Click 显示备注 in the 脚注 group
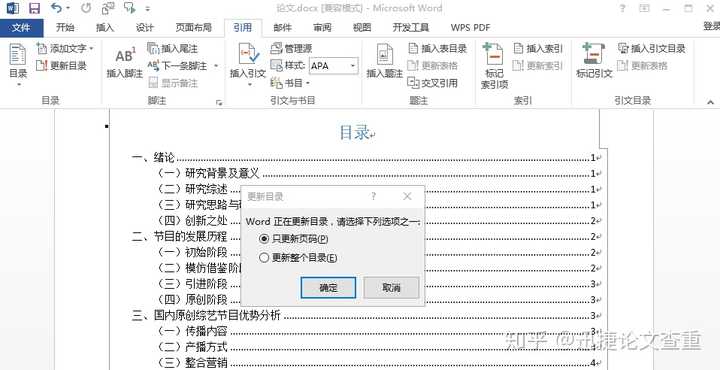Image resolution: width=720 pixels, height=370 pixels. coord(173,83)
